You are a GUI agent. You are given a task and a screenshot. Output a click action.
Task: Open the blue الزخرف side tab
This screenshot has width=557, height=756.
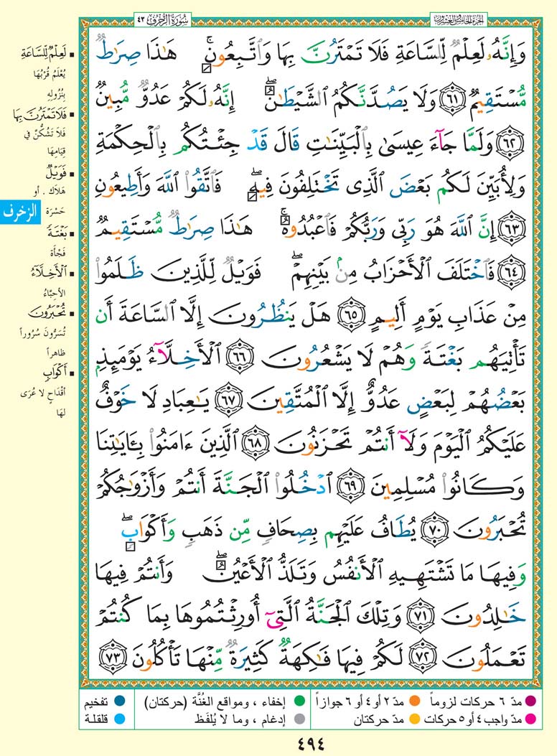tap(19, 215)
